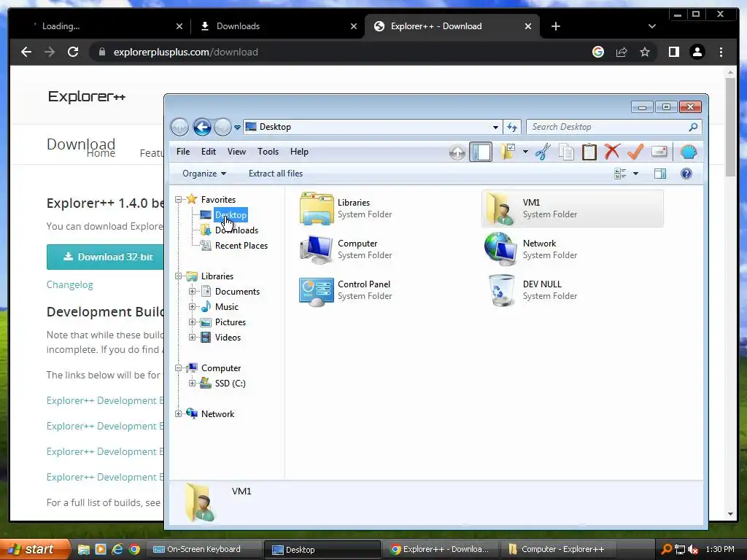Collapse the Libraries tree node
The height and width of the screenshot is (560, 747).
click(178, 276)
